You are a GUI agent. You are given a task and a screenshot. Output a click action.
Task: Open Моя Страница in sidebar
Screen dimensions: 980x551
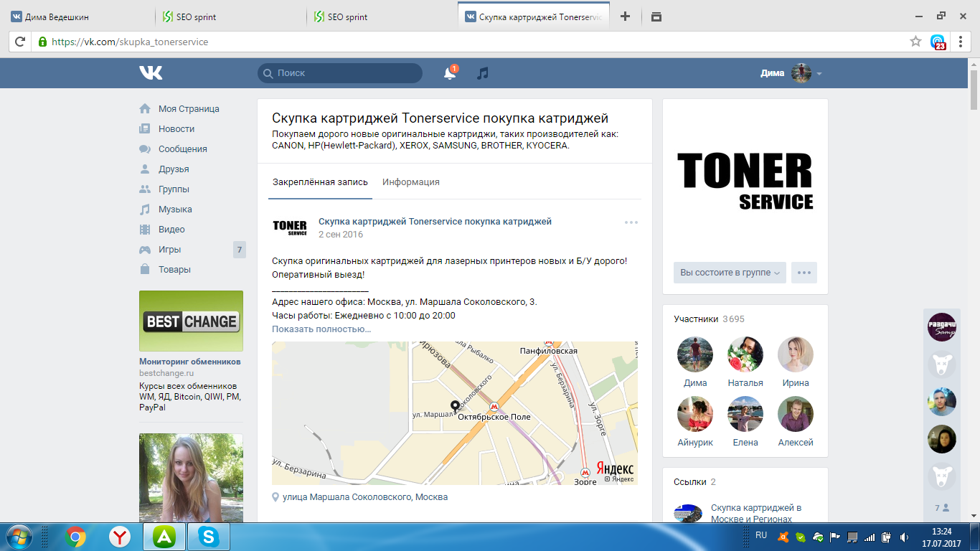(188, 109)
